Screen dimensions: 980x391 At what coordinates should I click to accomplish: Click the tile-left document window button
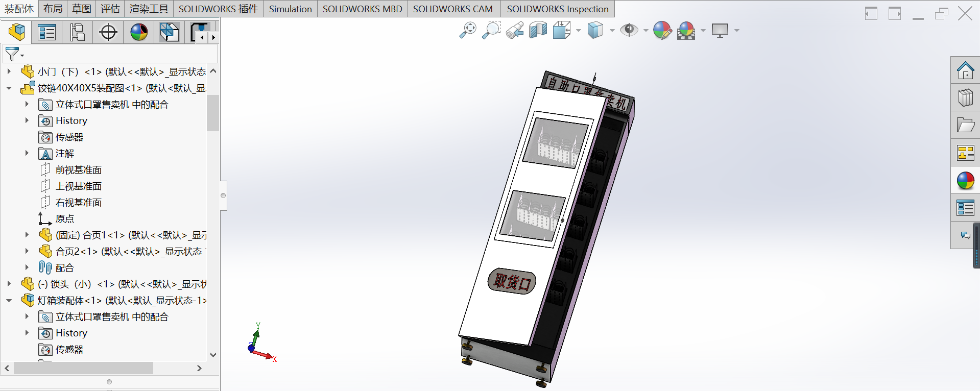pyautogui.click(x=871, y=14)
